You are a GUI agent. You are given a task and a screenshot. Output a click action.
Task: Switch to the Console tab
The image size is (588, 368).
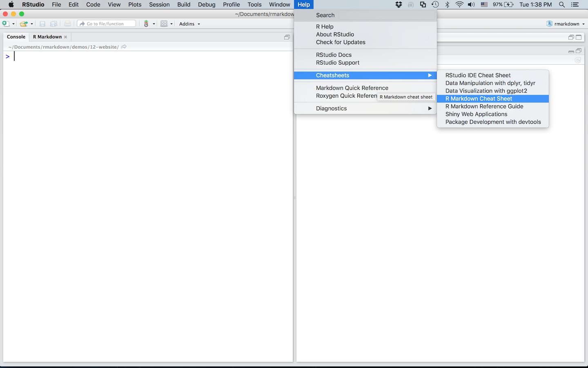[16, 37]
